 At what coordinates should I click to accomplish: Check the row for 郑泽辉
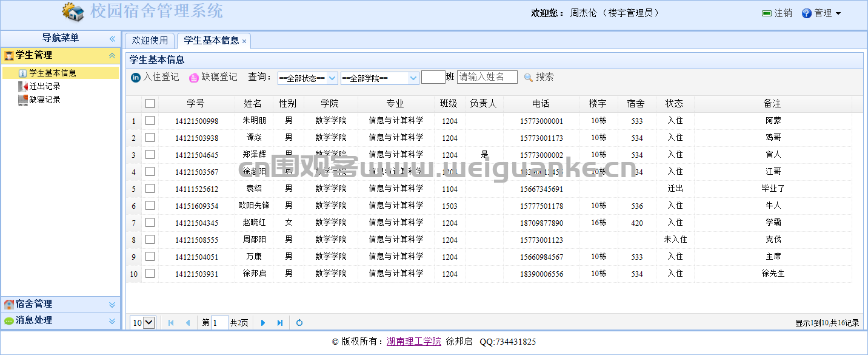click(x=150, y=155)
